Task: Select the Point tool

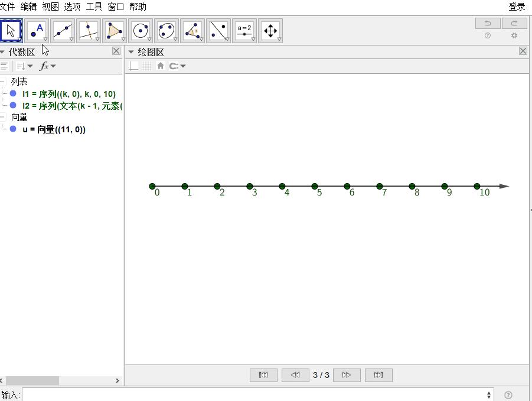Action: (x=37, y=31)
